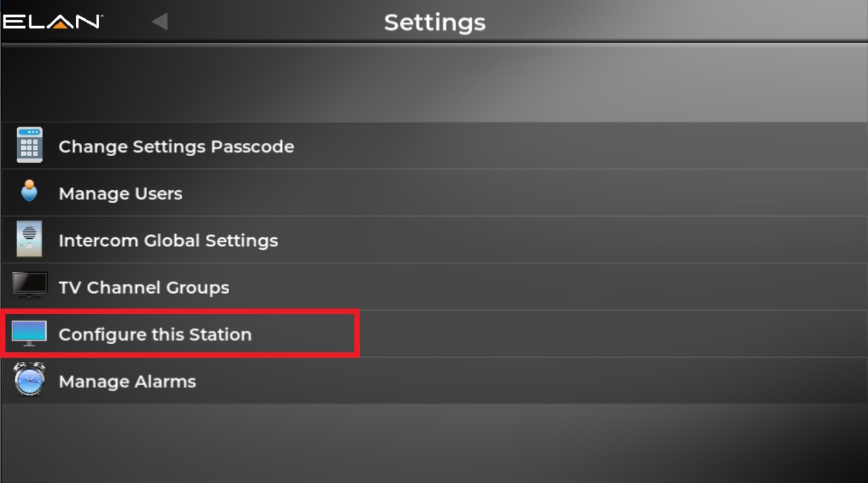Click the blank right end of Manage Users row
Screen dimensions: 868x483
[684, 194]
